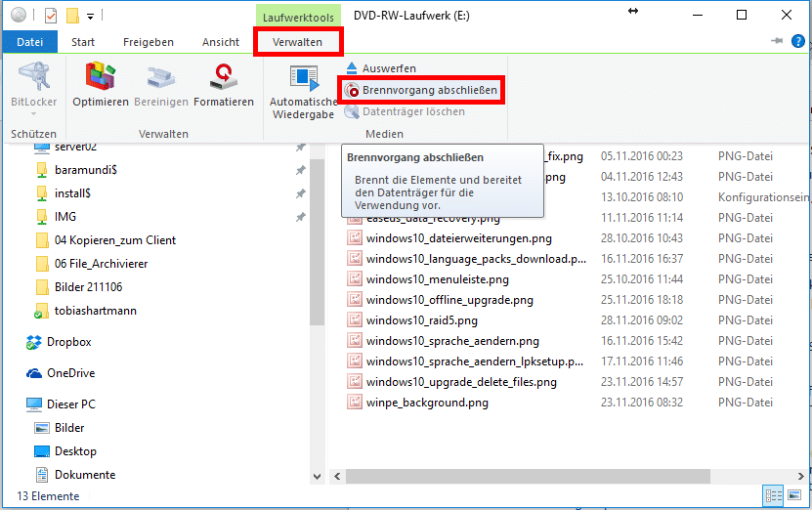Viewport: 812px width, 510px height.
Task: Click the file list horizontal scrollbar thumb
Action: coord(529,476)
